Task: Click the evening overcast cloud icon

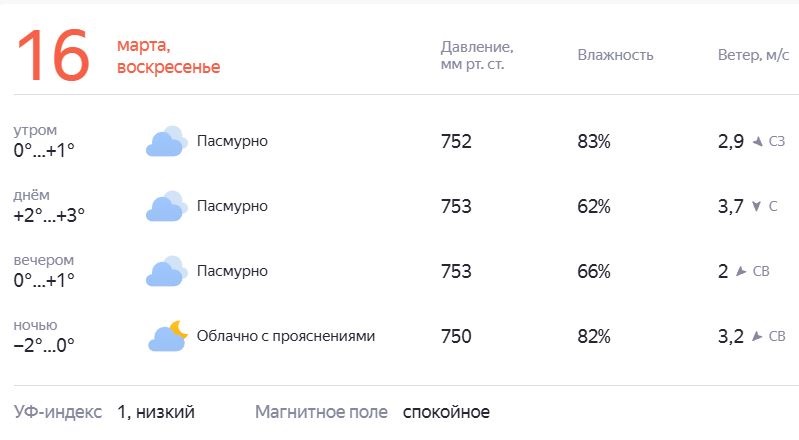Action: 166,271
